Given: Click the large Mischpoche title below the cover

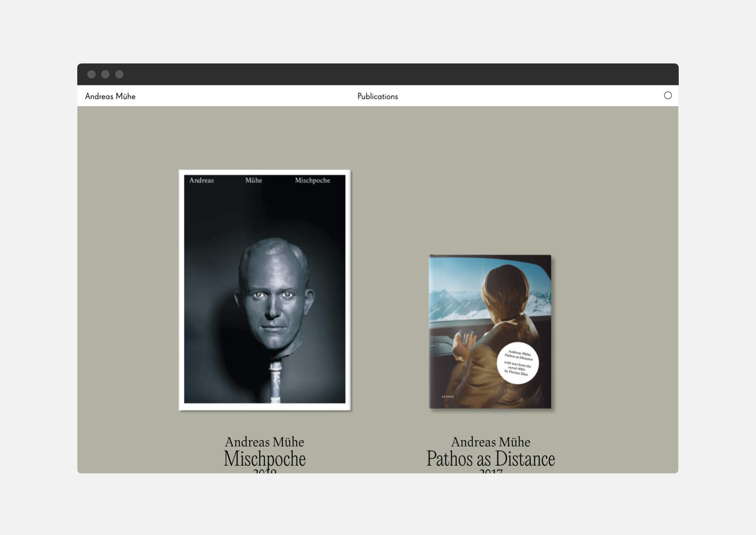Looking at the screenshot, I should [x=265, y=459].
